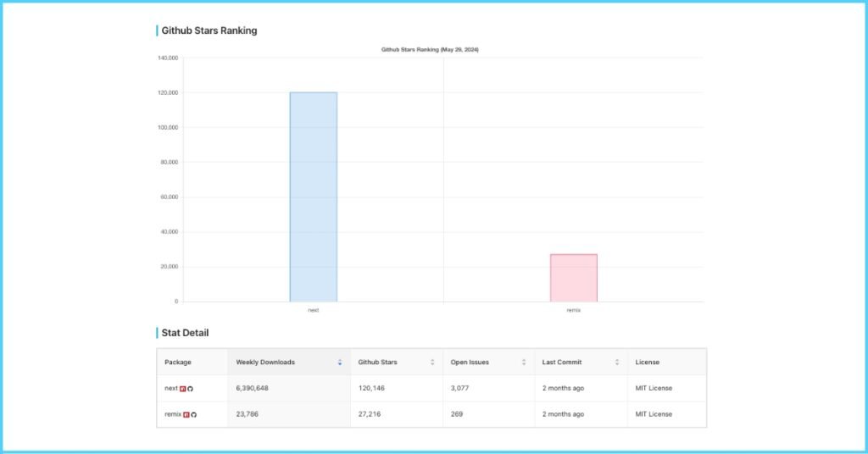Click the 20,000 axis label
The image size is (868, 454).
[x=170, y=267]
